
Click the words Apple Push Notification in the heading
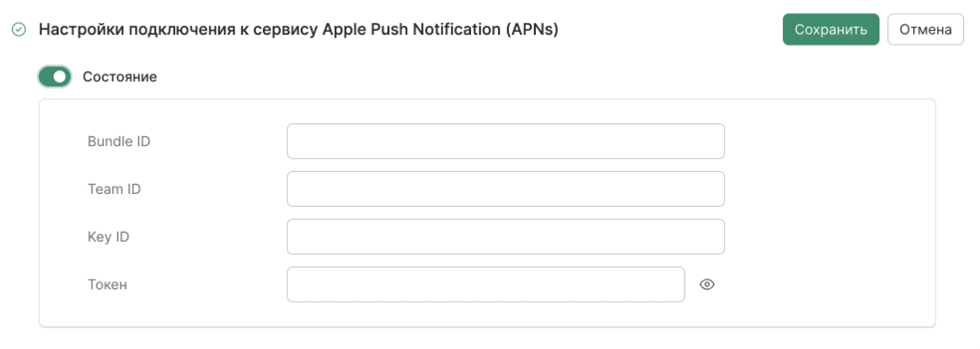point(411,30)
